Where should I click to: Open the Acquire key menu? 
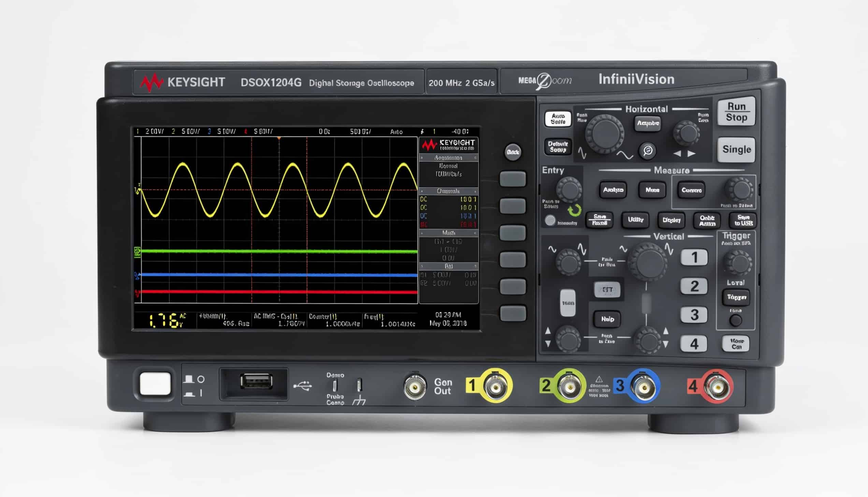[648, 123]
